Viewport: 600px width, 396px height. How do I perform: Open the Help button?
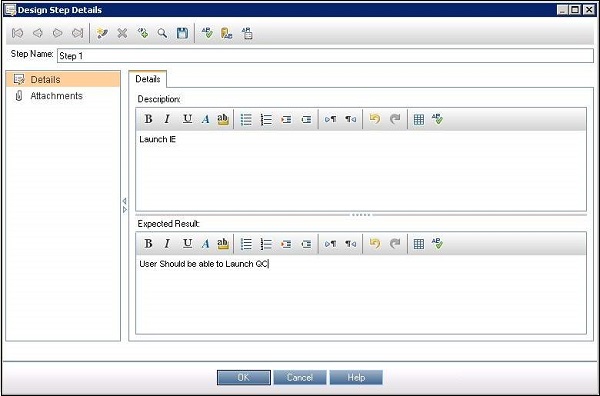click(356, 378)
